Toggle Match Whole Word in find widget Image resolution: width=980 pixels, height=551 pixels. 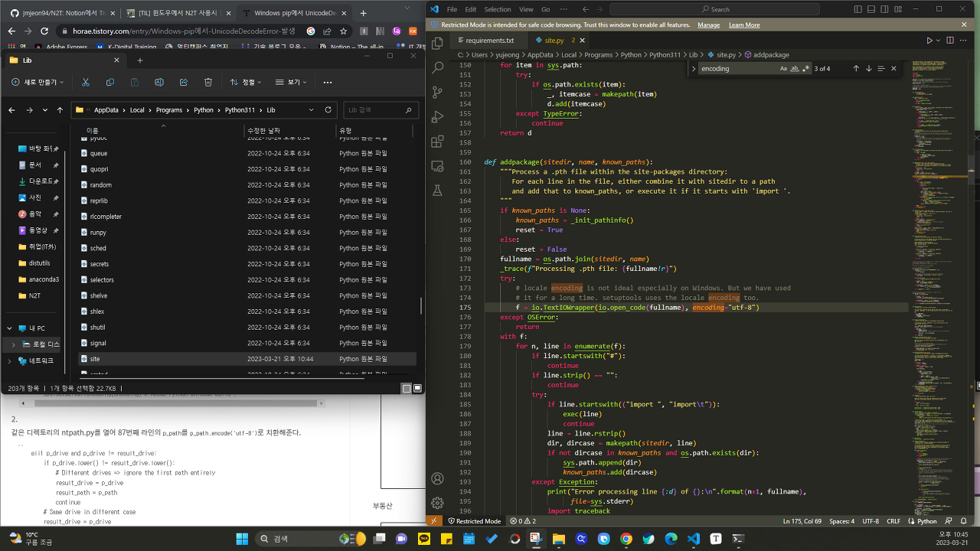(x=795, y=68)
